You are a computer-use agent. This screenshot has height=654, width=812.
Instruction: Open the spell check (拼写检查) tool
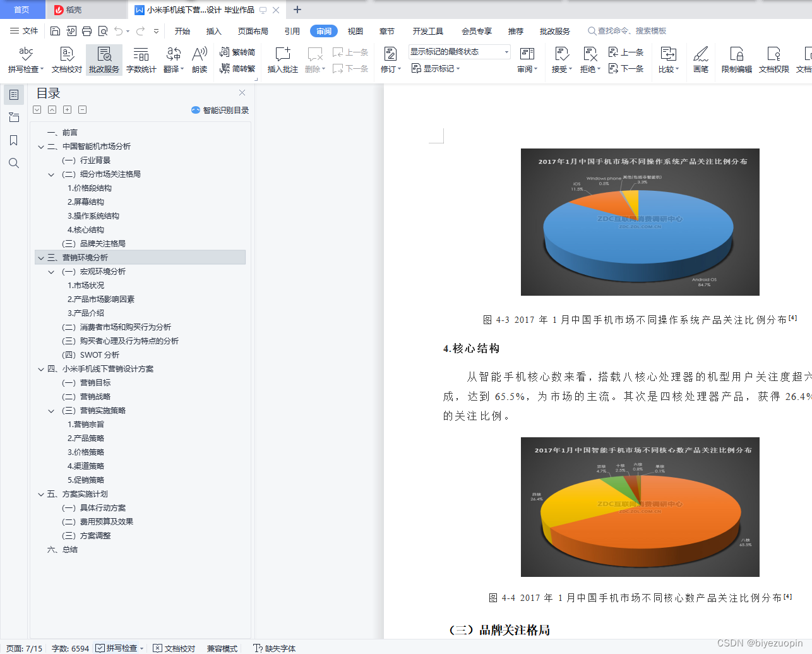tap(26, 60)
